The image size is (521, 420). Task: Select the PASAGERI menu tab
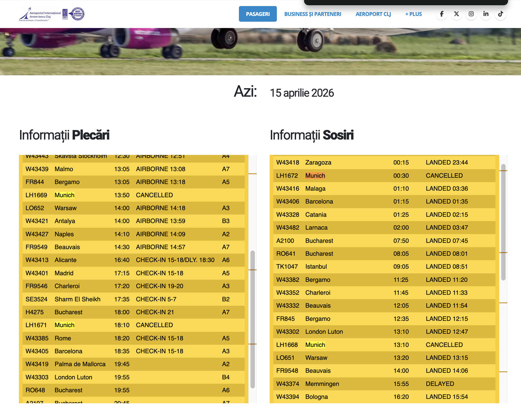coord(258,14)
